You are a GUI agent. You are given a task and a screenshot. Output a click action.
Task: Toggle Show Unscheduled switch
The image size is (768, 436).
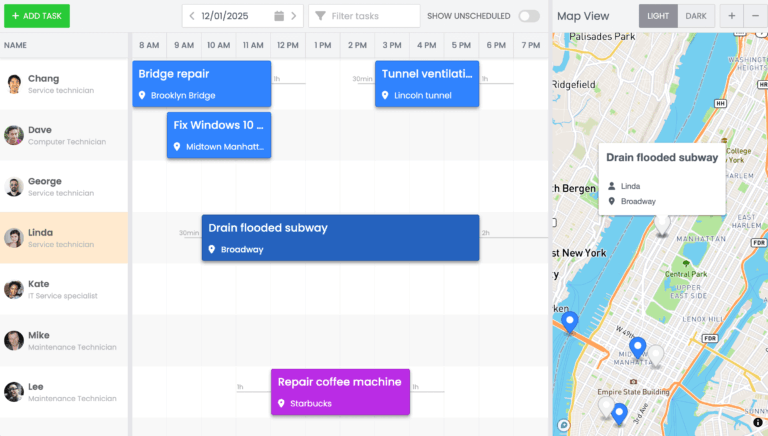[529, 16]
